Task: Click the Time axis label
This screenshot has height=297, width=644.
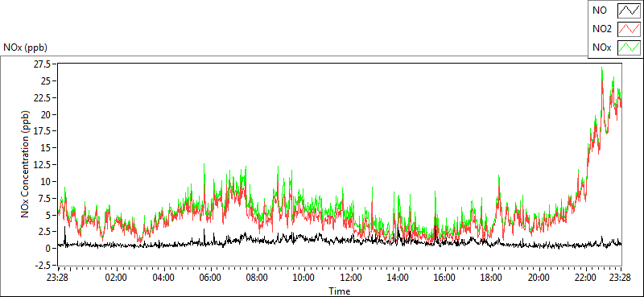Action: [x=339, y=291]
